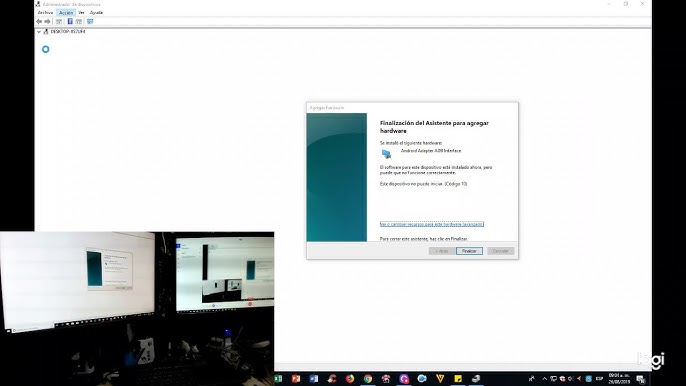Open Excel from the taskbar
This screenshot has height=386, width=686.
tap(278, 379)
